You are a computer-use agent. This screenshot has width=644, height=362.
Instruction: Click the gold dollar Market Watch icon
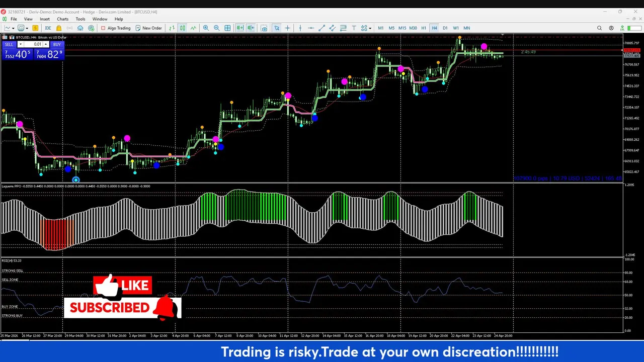pyautogui.click(x=35, y=28)
